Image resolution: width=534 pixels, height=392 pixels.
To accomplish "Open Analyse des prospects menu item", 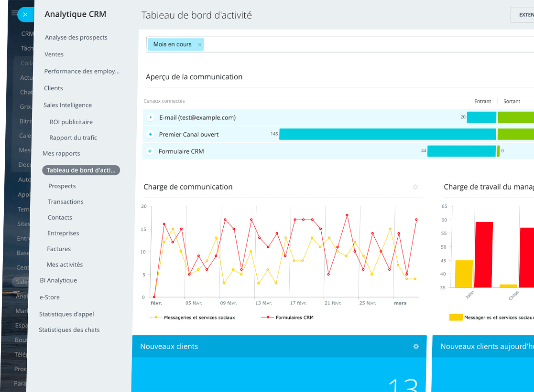I will pos(76,37).
